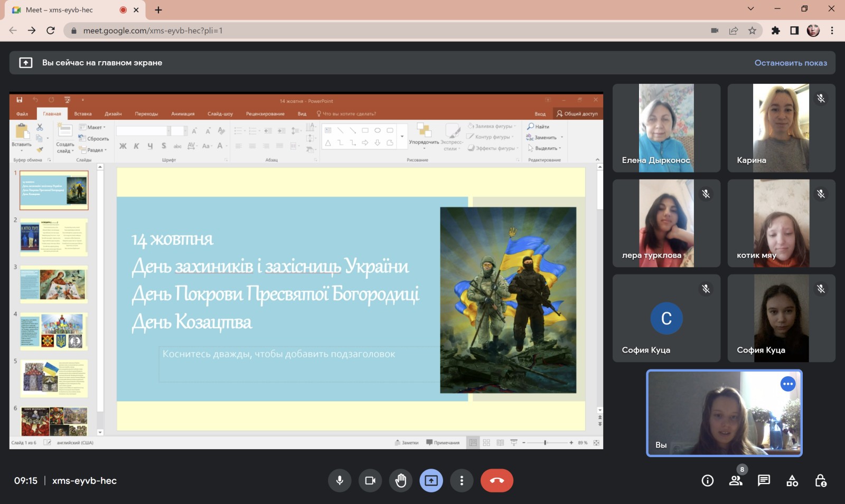The width and height of the screenshot is (845, 504).
Task: Click the scissors cut icon
Action: pos(40,127)
